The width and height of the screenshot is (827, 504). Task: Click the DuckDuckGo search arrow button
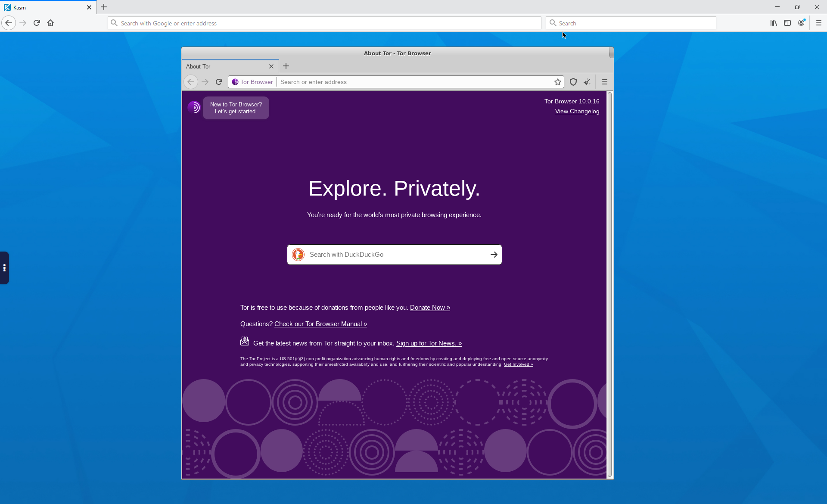click(x=494, y=254)
